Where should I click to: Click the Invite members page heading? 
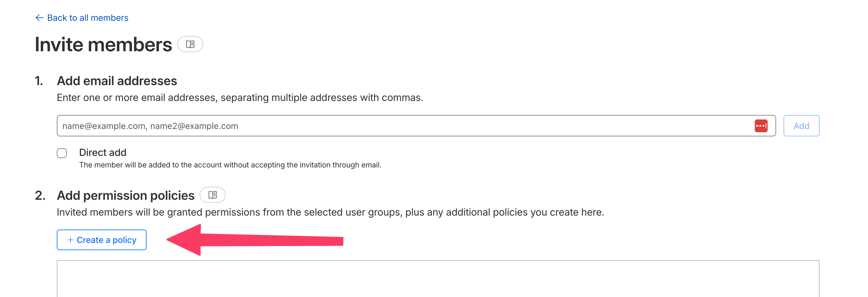[103, 44]
